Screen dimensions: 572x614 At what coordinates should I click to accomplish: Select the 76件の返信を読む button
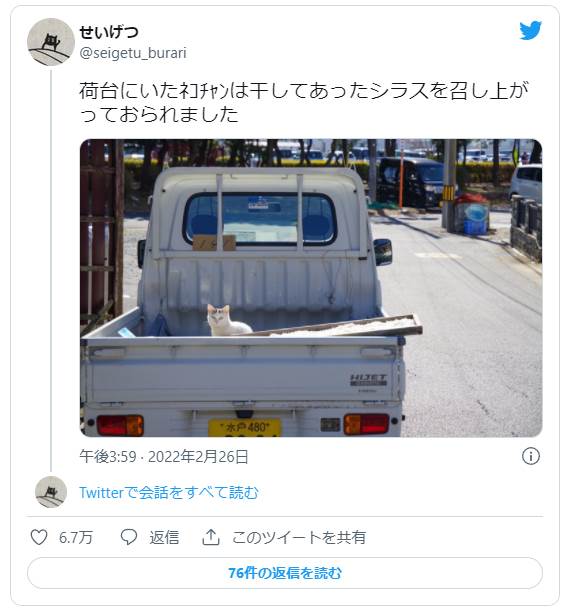285,573
